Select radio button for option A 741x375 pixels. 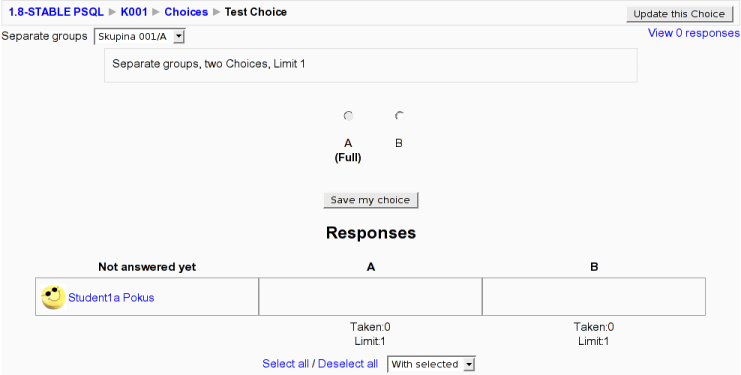pyautogui.click(x=348, y=116)
